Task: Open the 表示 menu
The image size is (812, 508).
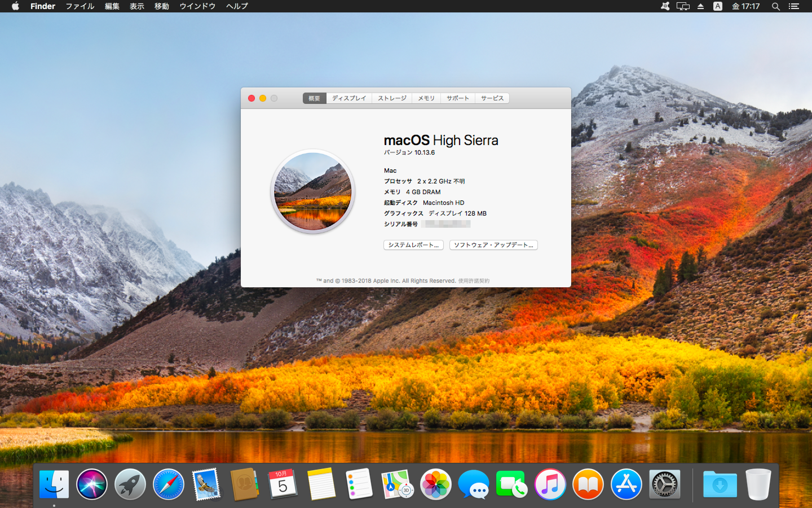Action: [137, 6]
